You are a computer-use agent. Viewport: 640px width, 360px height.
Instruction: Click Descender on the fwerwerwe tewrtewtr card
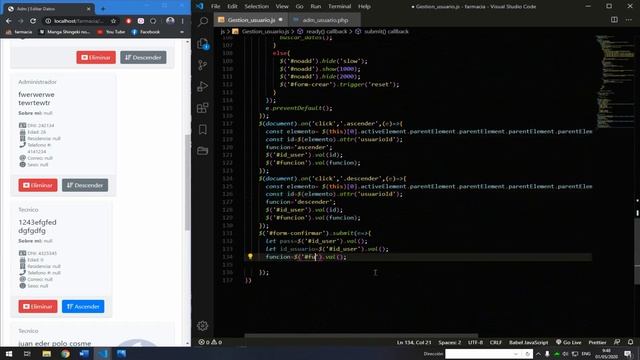pyautogui.click(x=85, y=185)
